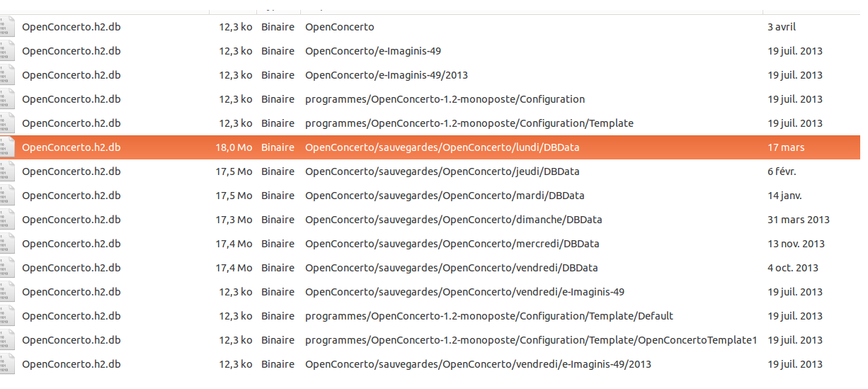Select path ending in 'vendredi/e-Imaginis-49'
Viewport: 868px width, 389px height.
coord(465,292)
